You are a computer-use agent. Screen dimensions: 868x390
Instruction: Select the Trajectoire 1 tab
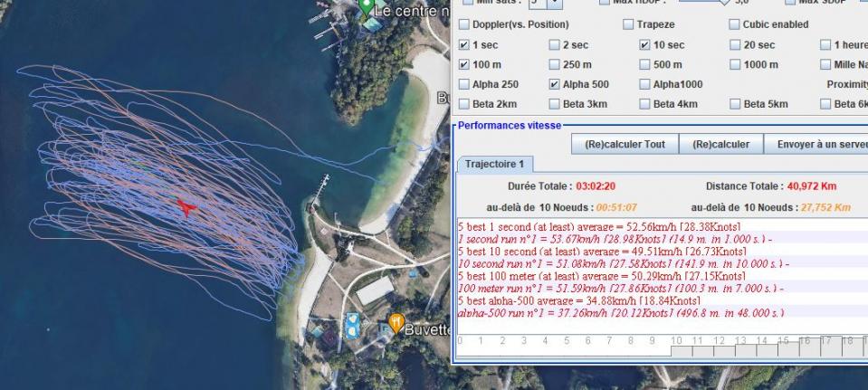494,165
